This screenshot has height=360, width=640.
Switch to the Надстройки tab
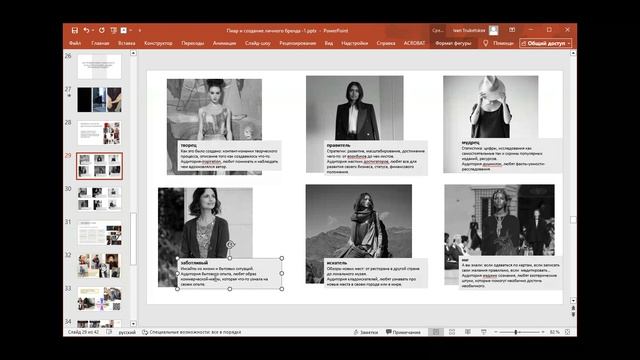click(x=354, y=43)
